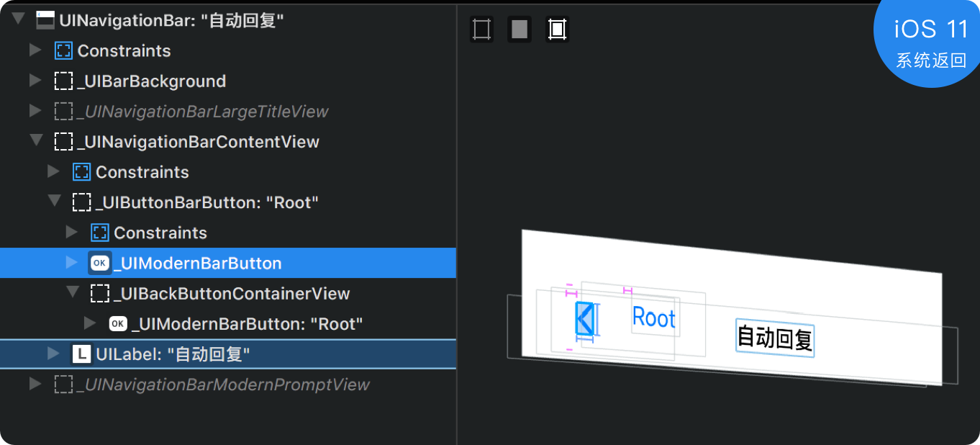Click the OK icon of _UIModernBarButton: "Root"
The image size is (980, 445).
tap(118, 323)
